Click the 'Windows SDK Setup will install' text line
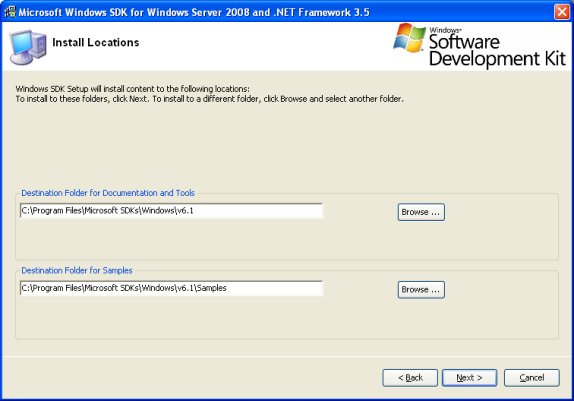Image resolution: width=574 pixels, height=401 pixels. (x=133, y=89)
